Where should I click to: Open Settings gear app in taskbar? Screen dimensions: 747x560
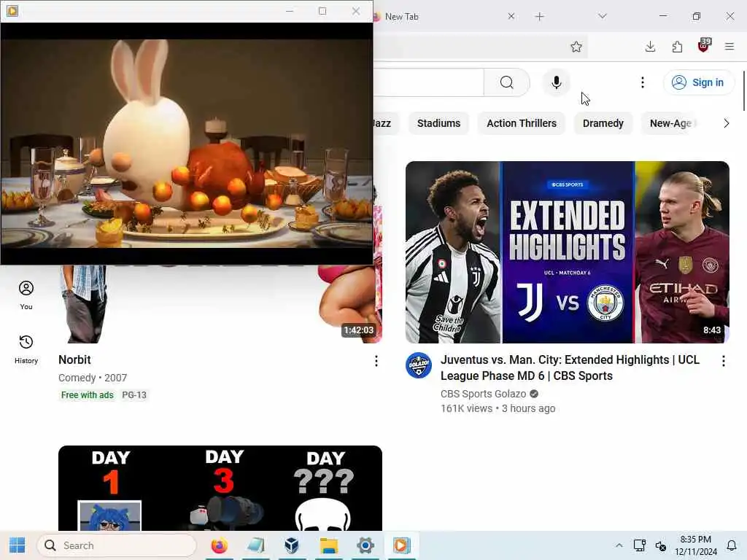click(x=365, y=545)
